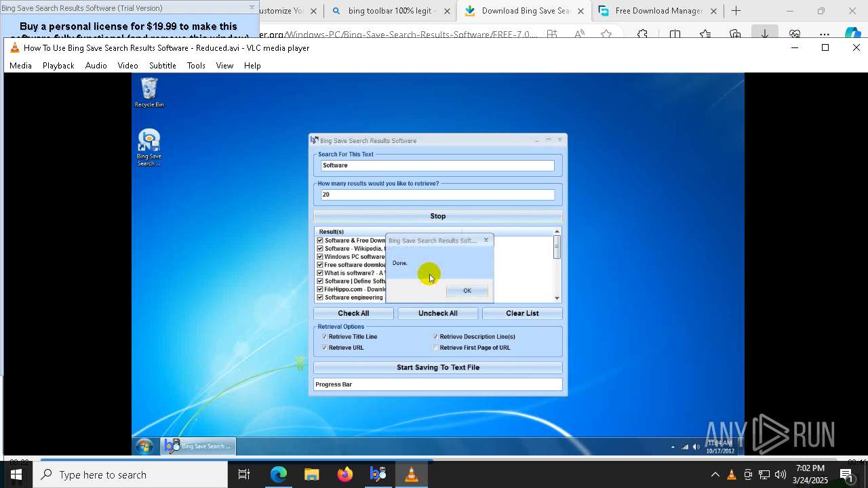This screenshot has height=488, width=868.
Task: Click the Clear List button
Action: [522, 313]
